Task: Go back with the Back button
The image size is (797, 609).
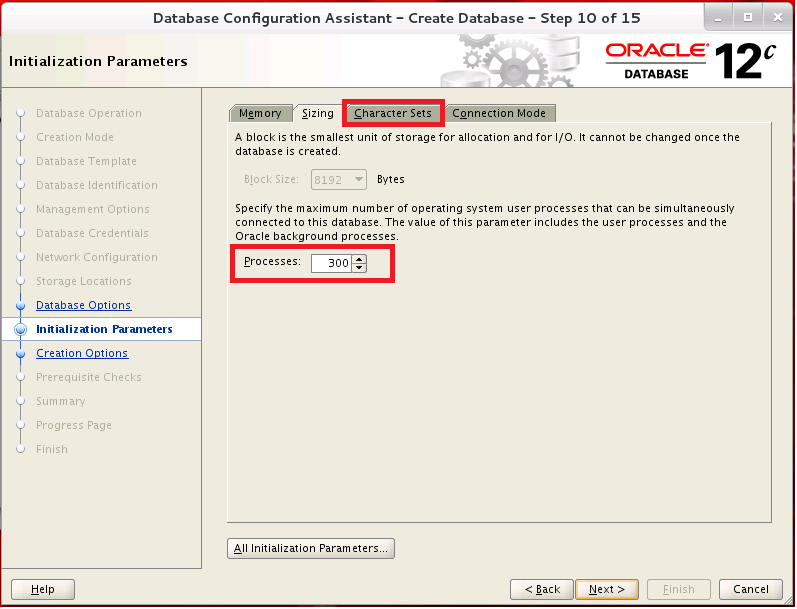Action: (541, 589)
